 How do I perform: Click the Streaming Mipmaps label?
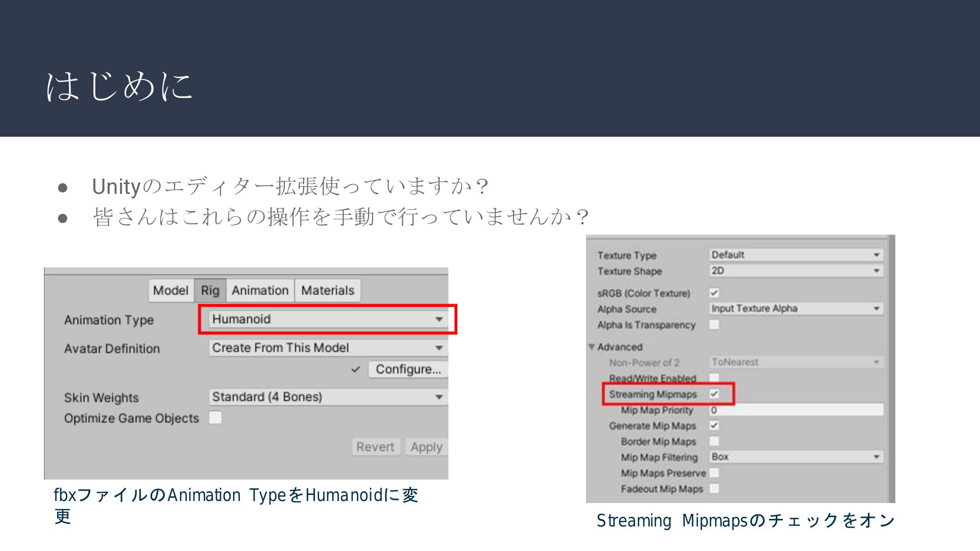point(653,394)
